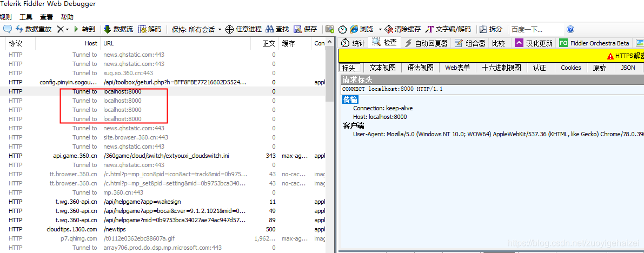Select the User-Agent header line
Screen dimensions: 644x253
498,134
